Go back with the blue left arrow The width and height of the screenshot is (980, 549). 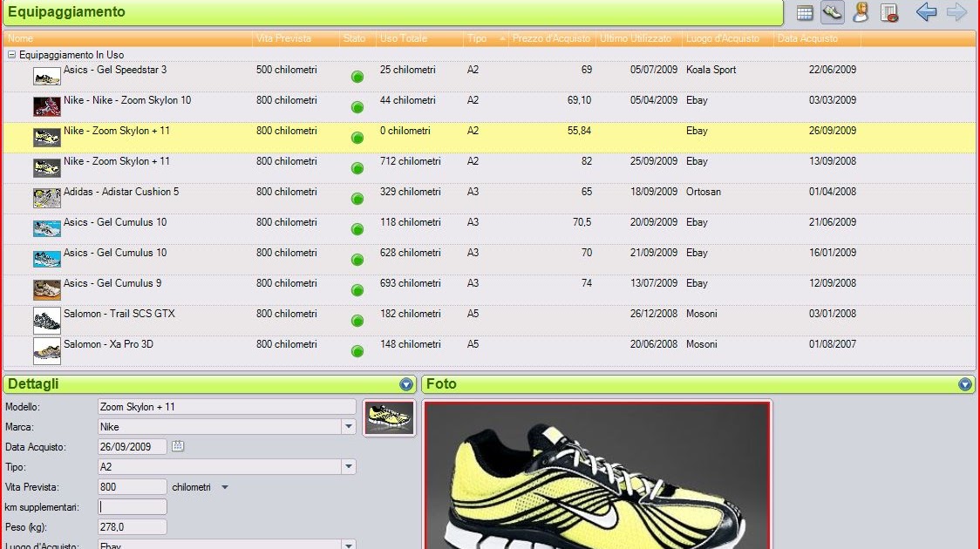coord(926,12)
